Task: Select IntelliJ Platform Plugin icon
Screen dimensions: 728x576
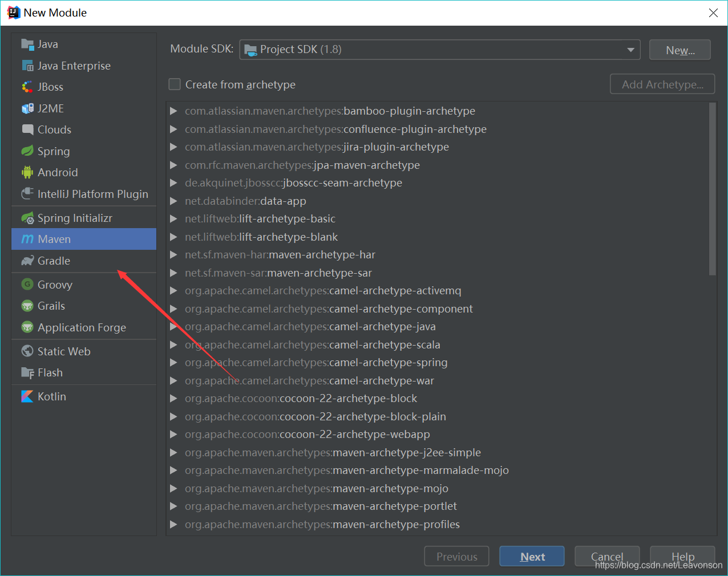Action: click(27, 194)
